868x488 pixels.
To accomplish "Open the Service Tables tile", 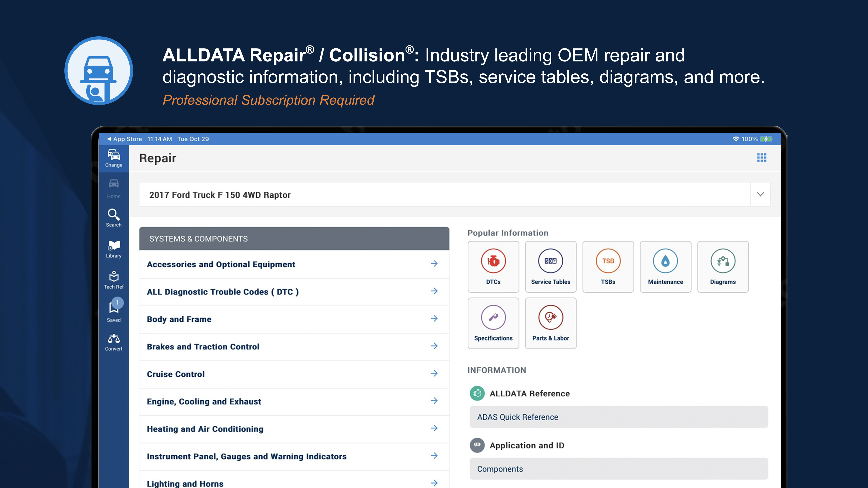I will pos(551,267).
